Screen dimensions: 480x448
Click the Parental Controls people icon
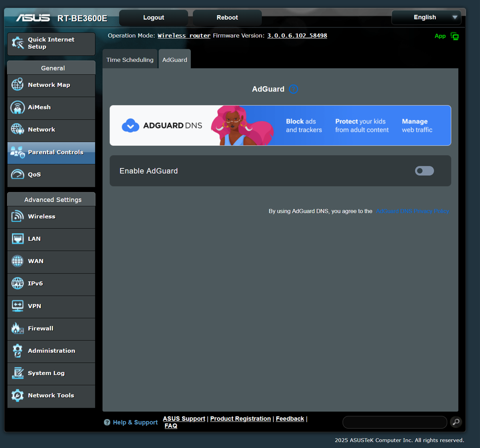[x=18, y=152]
